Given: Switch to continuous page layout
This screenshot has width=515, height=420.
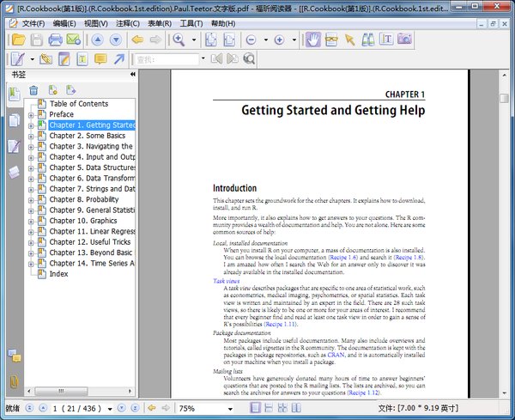Looking at the screenshot, I should pyautogui.click(x=269, y=408).
